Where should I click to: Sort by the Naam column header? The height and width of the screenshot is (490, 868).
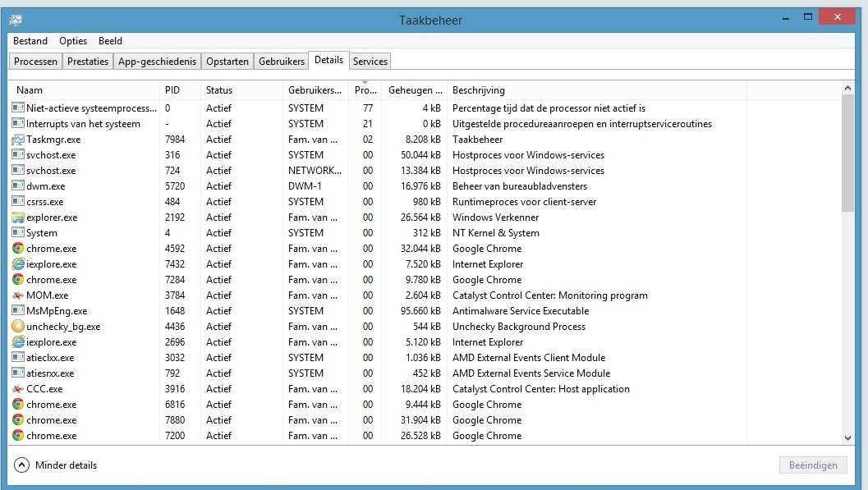click(x=30, y=90)
